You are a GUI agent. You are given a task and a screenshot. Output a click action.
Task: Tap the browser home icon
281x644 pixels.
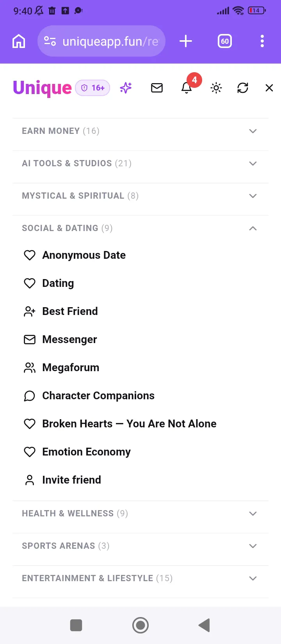pos(19,41)
